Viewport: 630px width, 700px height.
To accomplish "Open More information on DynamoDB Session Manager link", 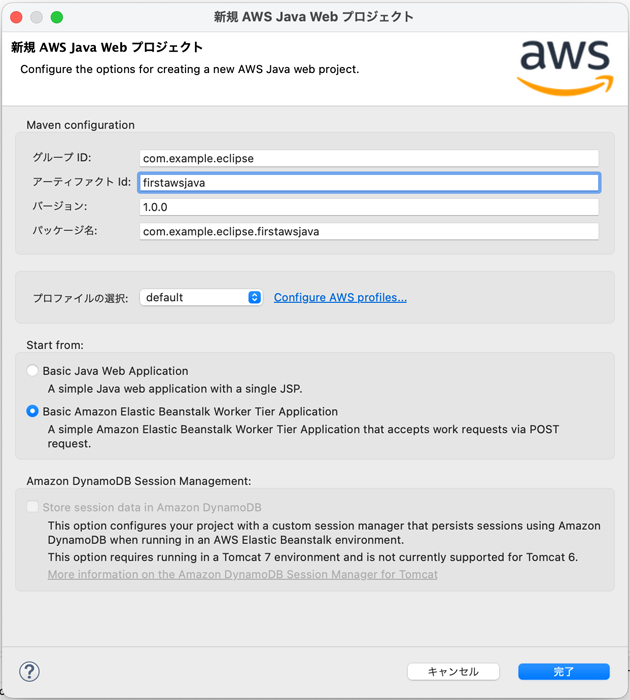I will coord(242,574).
